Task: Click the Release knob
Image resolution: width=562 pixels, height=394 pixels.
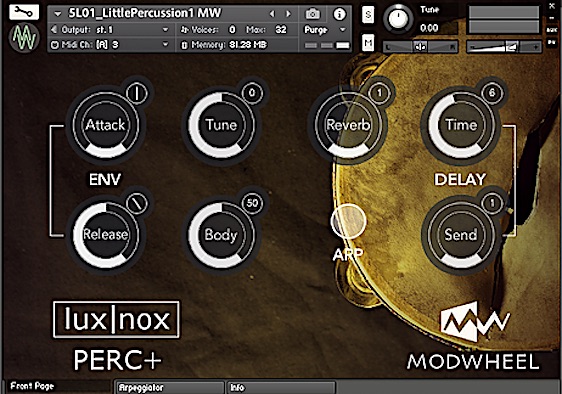Action: 105,234
